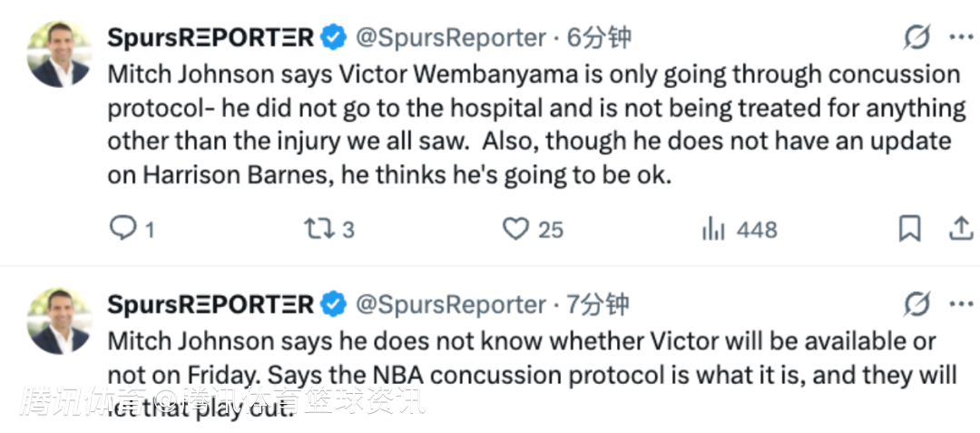Viewport: 980px width, 433px height.
Task: Click @SpursReporter handle on first tweet
Action: pos(451,38)
